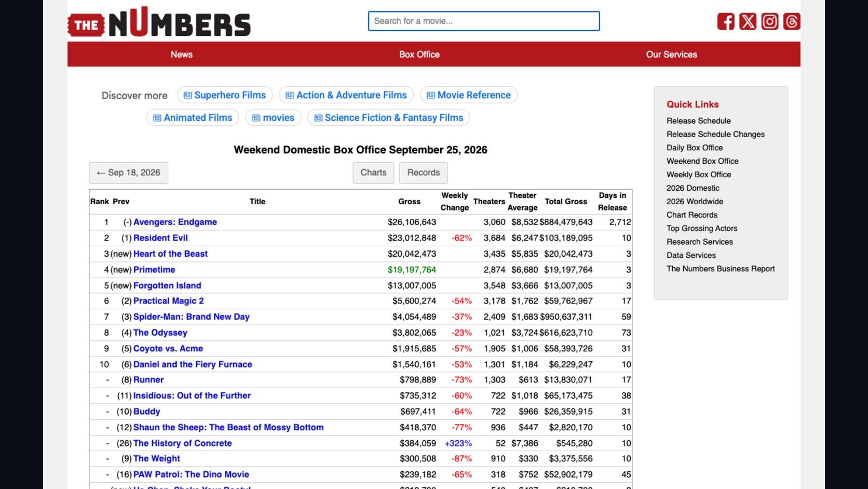Open Chart Records quick link
Image resolution: width=868 pixels, height=489 pixels.
tap(692, 215)
